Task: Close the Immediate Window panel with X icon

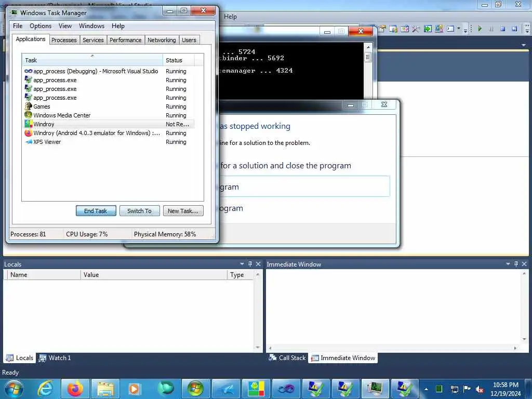Action: [524, 264]
